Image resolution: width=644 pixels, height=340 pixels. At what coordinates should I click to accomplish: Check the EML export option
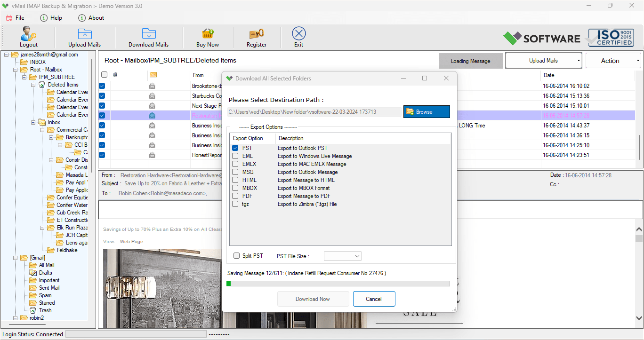tap(235, 156)
